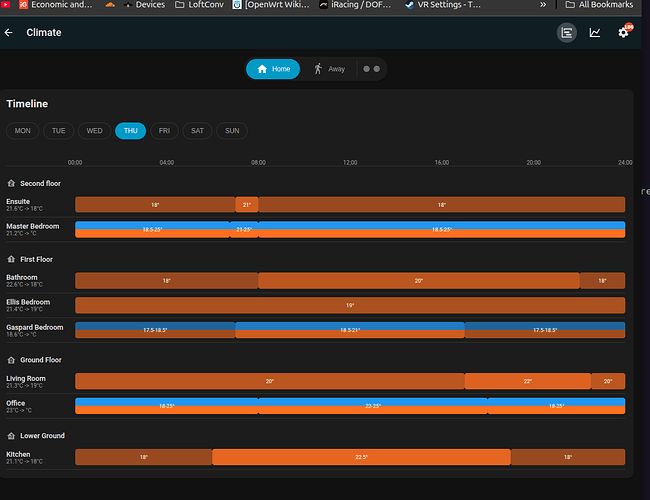Click the Ground Floor home icon

click(x=11, y=359)
